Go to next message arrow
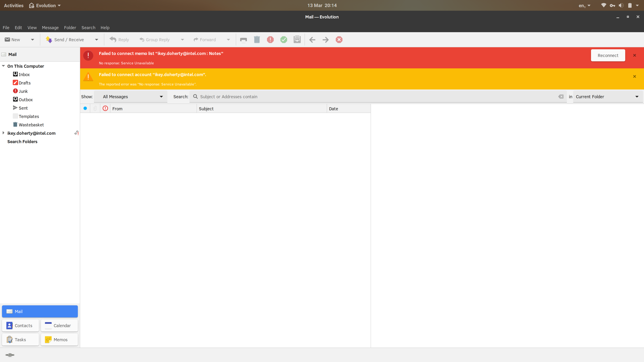 pos(326,40)
